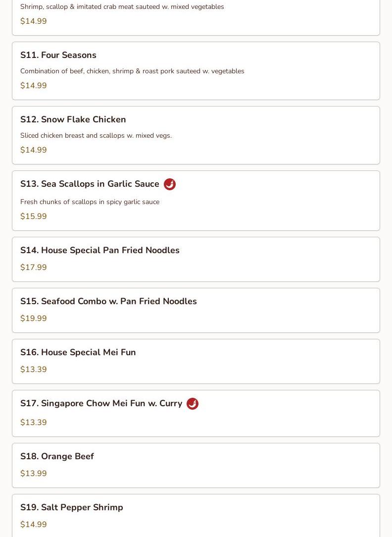
Task: Click the Snow Flake Chicken description
Action: pyautogui.click(x=96, y=135)
